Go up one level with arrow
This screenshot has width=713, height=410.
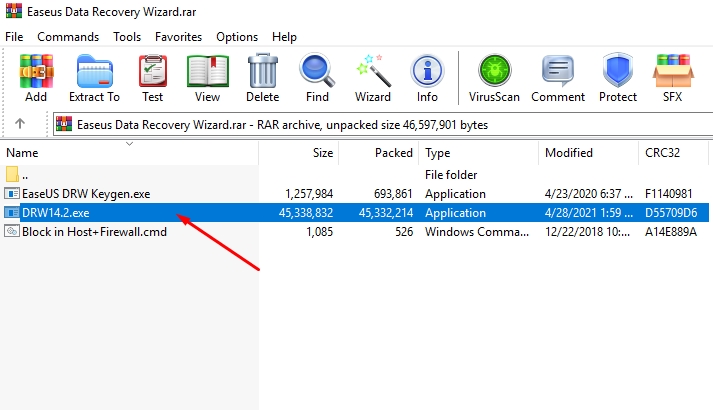pyautogui.click(x=20, y=123)
